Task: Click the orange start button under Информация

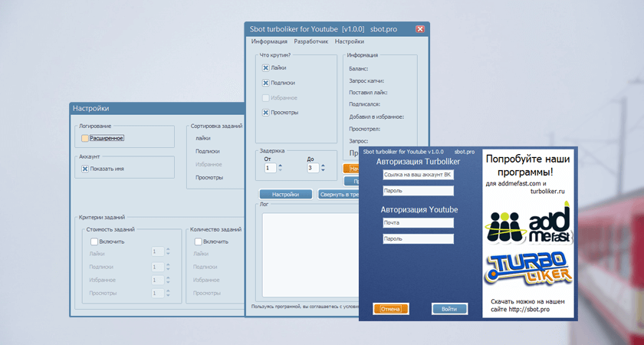Action: [351, 168]
